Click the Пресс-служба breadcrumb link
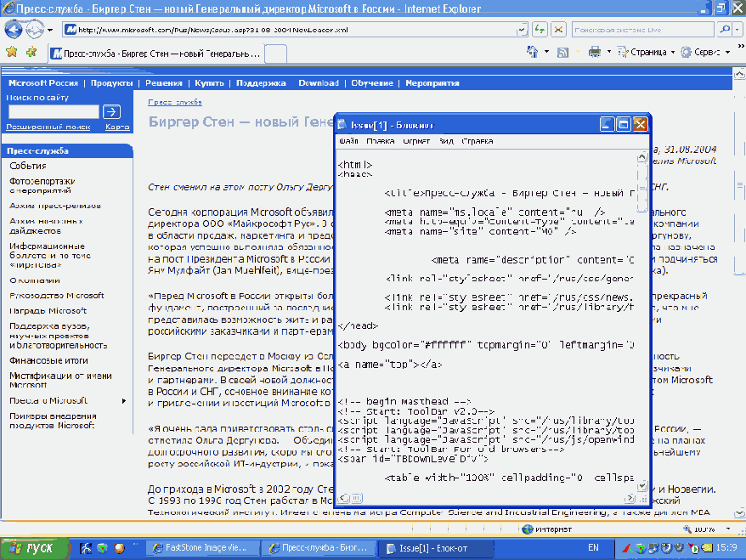This screenshot has width=746, height=560. [x=175, y=102]
